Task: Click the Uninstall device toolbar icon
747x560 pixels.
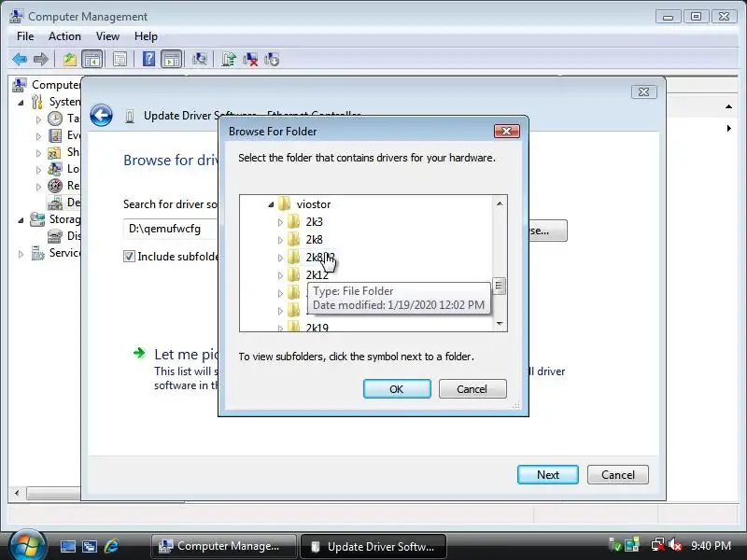Action: click(x=250, y=60)
